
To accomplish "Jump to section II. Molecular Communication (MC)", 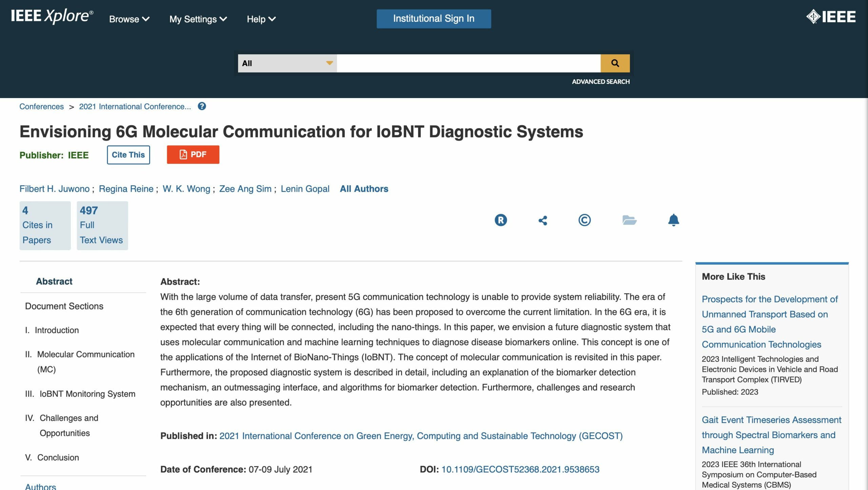I will click(x=80, y=362).
